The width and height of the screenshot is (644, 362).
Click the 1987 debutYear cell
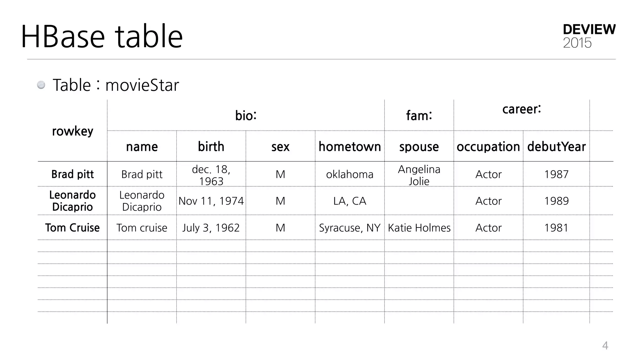click(557, 174)
